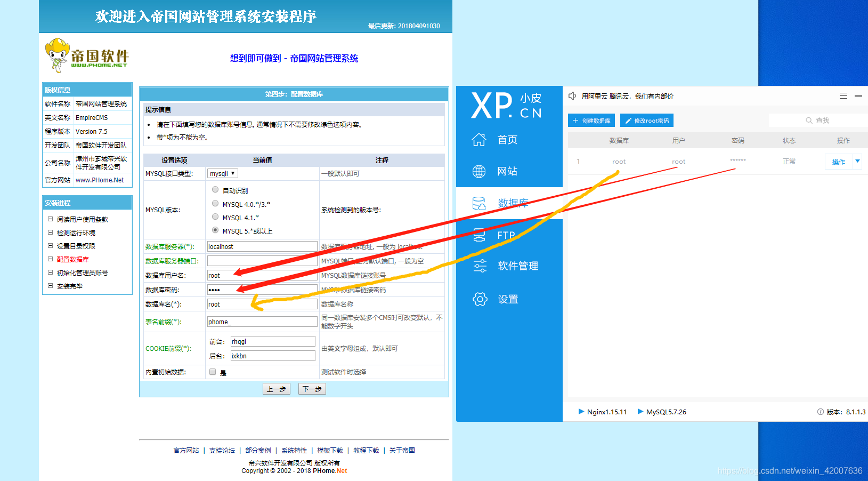
Task: Click the Nginx1.15.11 play arrow icon
Action: [x=581, y=412]
